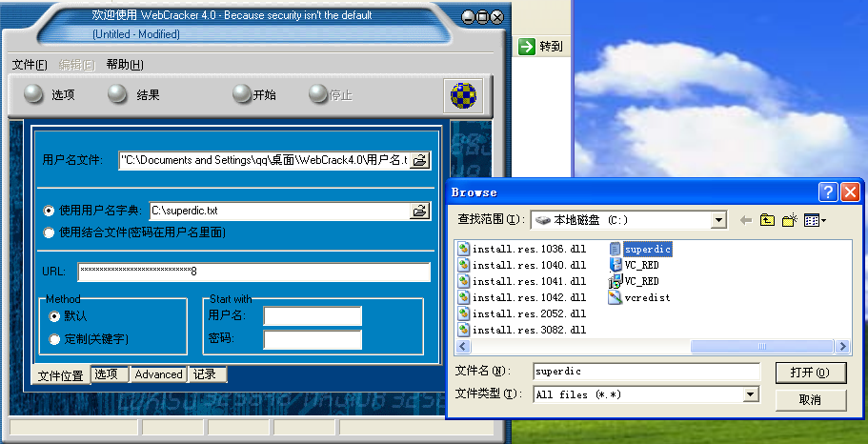868x444 pixels.
Task: Select install.res.2052.dll file
Action: (522, 313)
